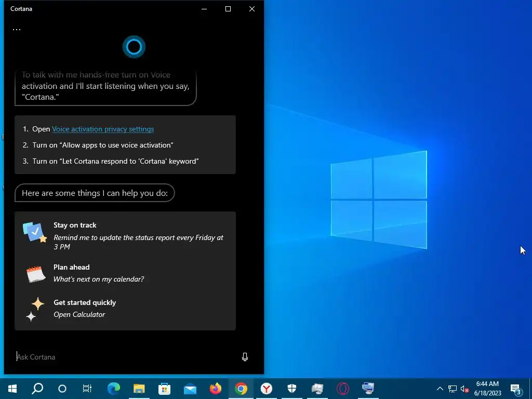Maximize the Cortana window
Image resolution: width=532 pixels, height=399 pixels.
point(228,9)
